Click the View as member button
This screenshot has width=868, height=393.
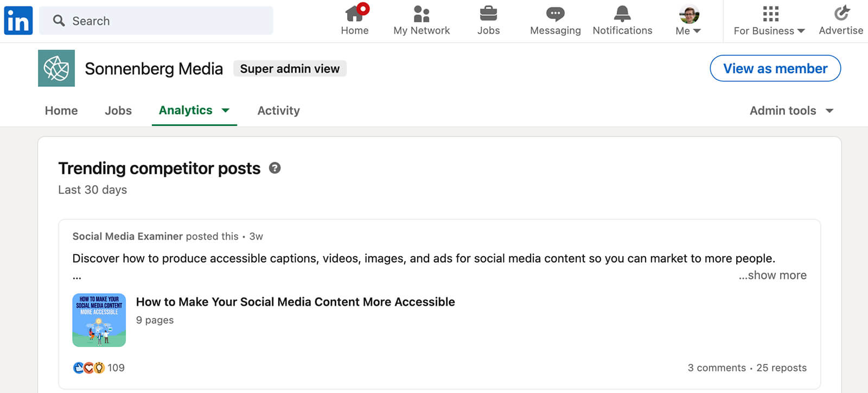(775, 68)
